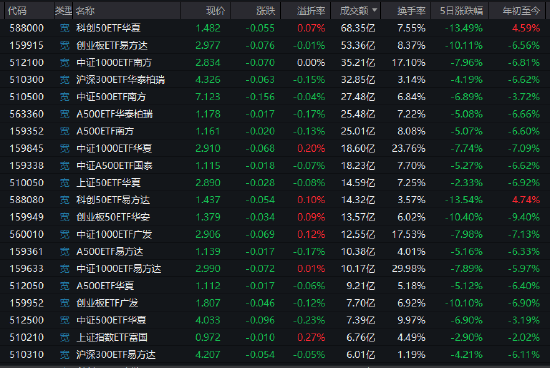550x368 pixels.
Task: Select the 宽 icon beside 上证50ETF华夏
Action: tap(65, 183)
